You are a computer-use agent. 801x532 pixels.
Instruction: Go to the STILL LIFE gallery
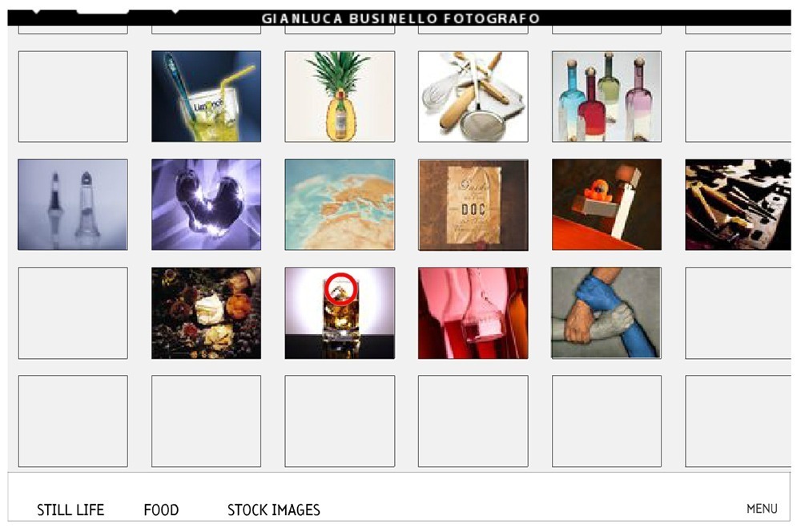coord(70,510)
